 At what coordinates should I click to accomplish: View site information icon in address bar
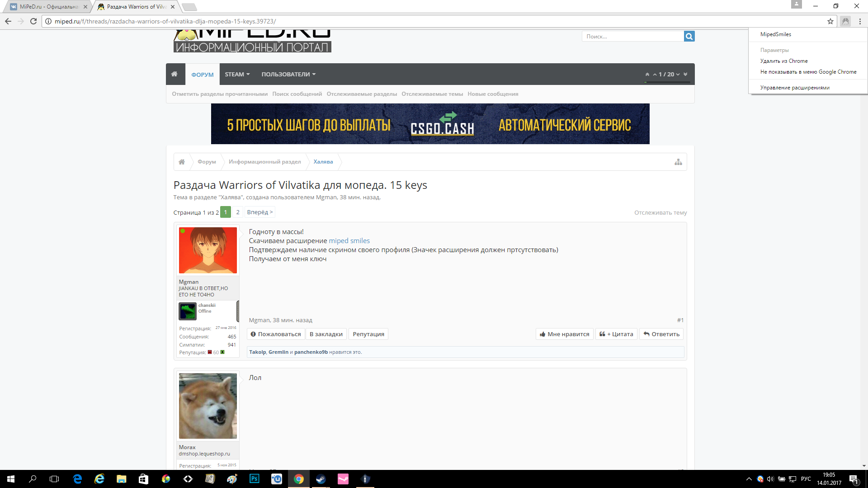tap(48, 21)
